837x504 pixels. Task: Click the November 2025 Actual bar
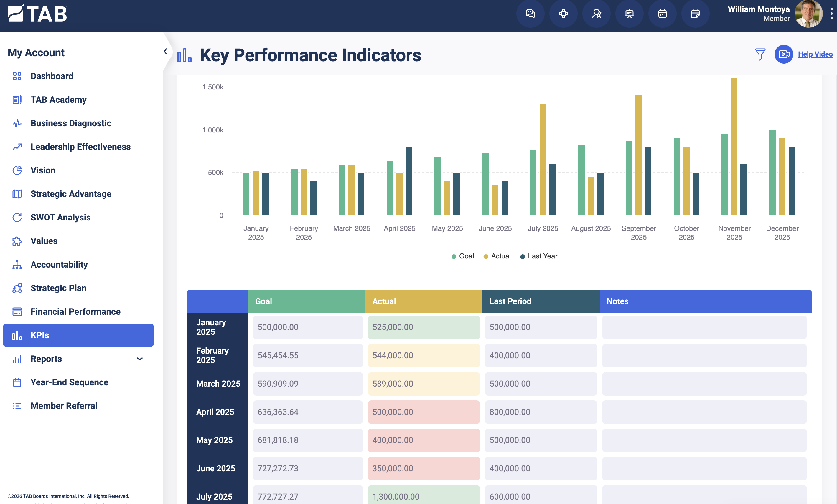pyautogui.click(x=734, y=147)
